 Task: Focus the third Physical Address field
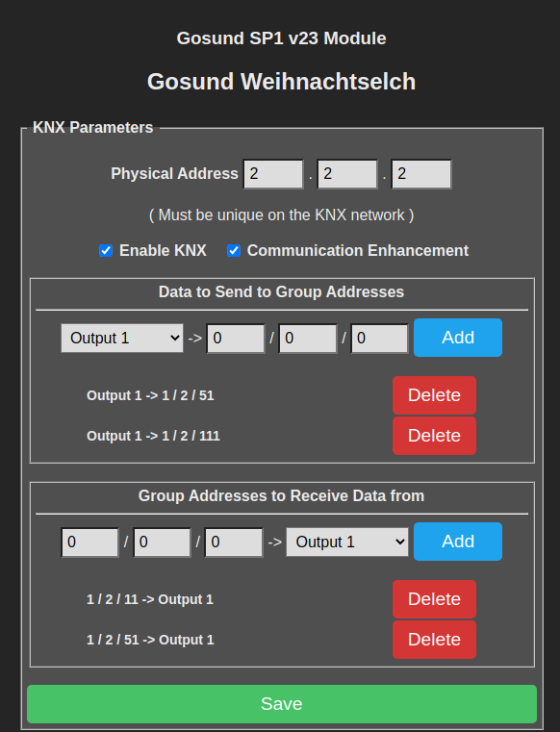421,174
